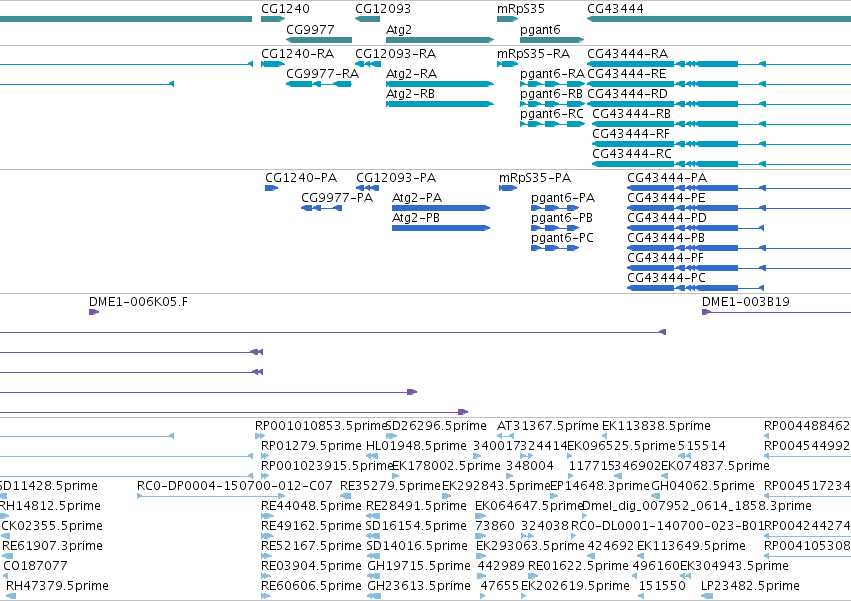Select the mRpS35 gene label
Image resolution: width=851 pixels, height=601 pixels.
[x=520, y=9]
